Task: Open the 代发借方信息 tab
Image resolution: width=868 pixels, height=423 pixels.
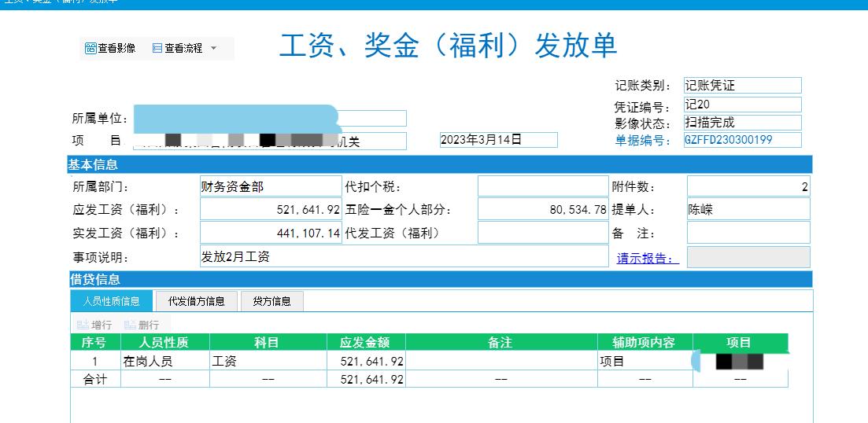Action: [196, 301]
